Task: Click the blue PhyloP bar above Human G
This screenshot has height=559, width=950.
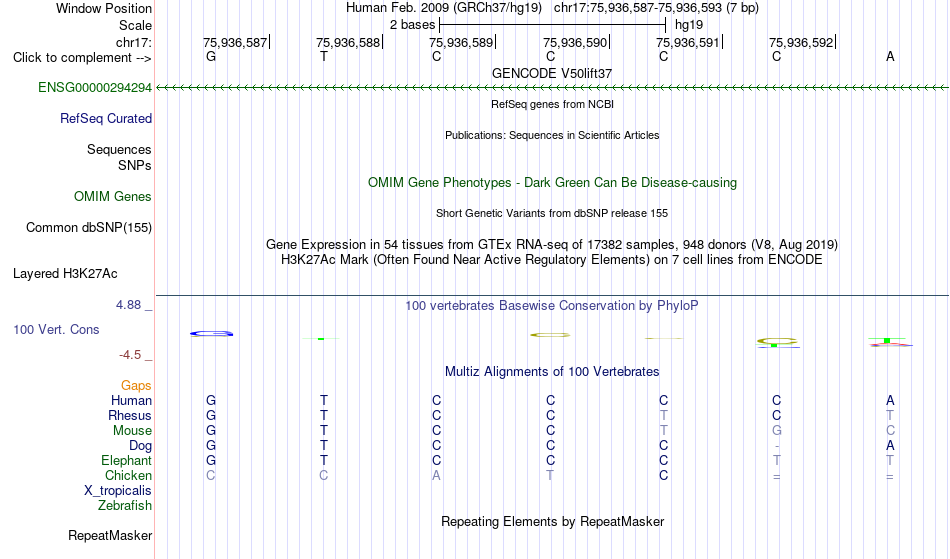Action: point(211,334)
